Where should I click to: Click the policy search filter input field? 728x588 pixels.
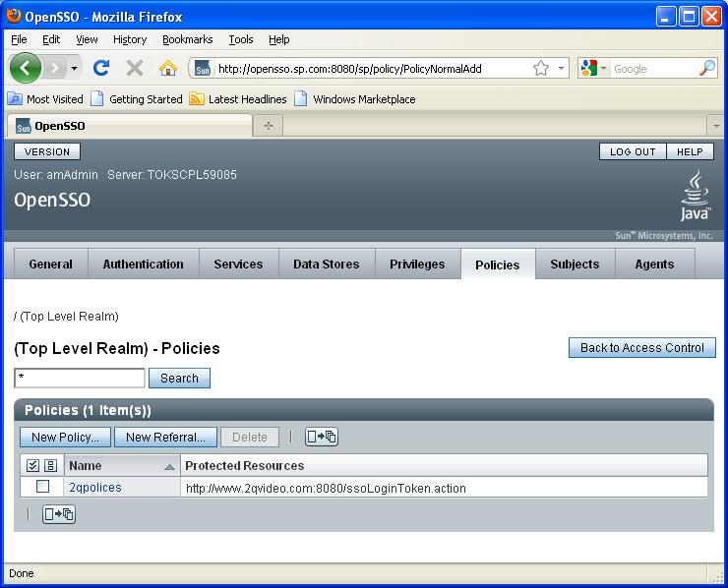click(x=80, y=378)
